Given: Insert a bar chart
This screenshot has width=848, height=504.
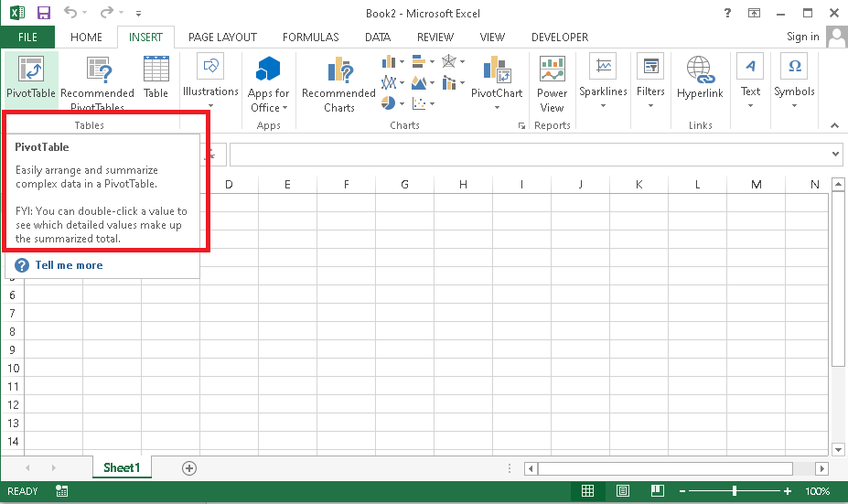Looking at the screenshot, I should [423, 61].
